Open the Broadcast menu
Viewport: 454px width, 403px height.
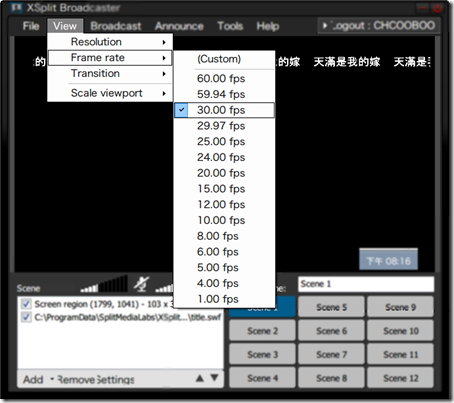116,26
